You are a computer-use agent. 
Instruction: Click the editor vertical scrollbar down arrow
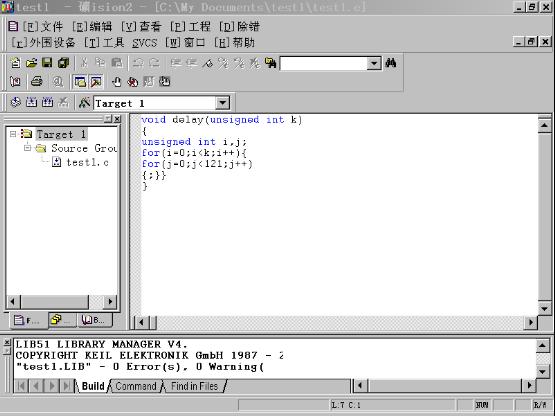point(544,308)
